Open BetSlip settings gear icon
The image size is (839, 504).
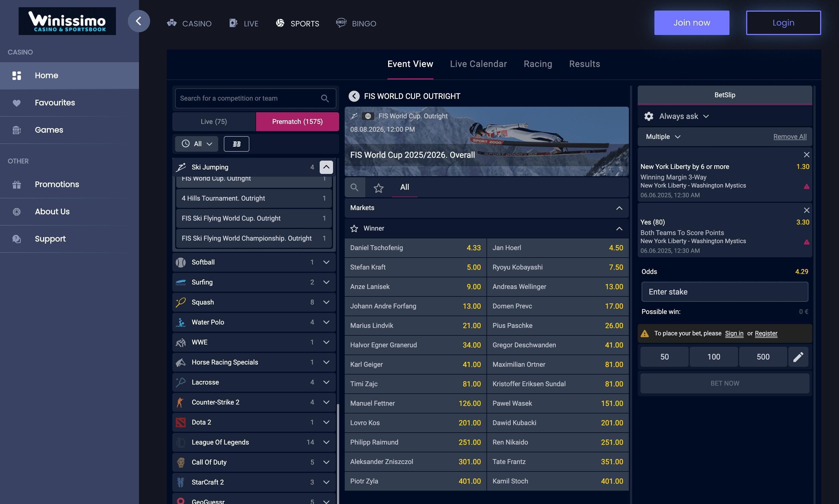[x=648, y=116]
